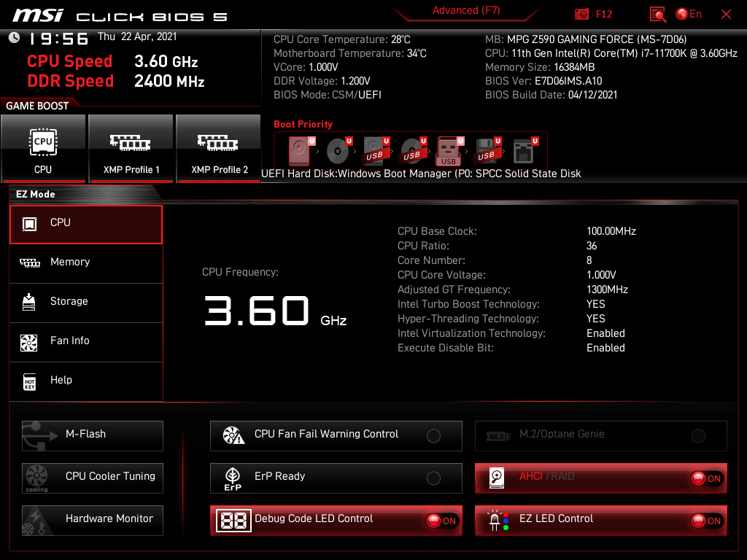Click the M-Flash USB icon
The width and height of the screenshot is (747, 560).
40,435
